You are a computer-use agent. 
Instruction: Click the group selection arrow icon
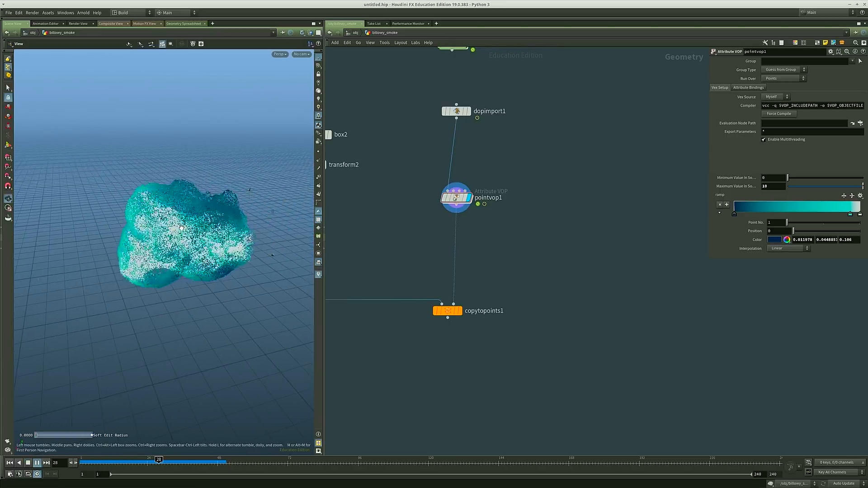point(860,61)
